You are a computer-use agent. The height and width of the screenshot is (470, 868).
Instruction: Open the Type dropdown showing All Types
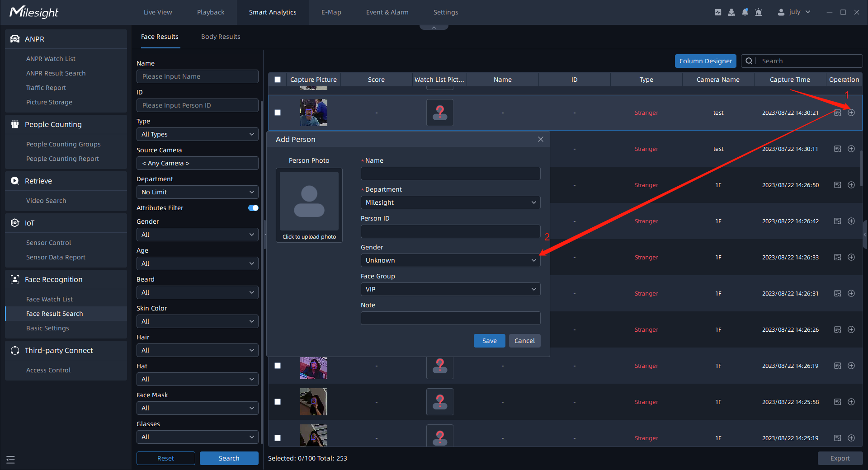pyautogui.click(x=198, y=134)
